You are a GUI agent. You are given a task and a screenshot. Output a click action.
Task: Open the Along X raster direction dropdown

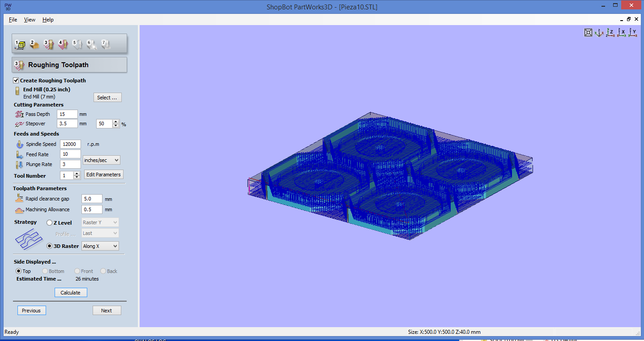(x=100, y=246)
